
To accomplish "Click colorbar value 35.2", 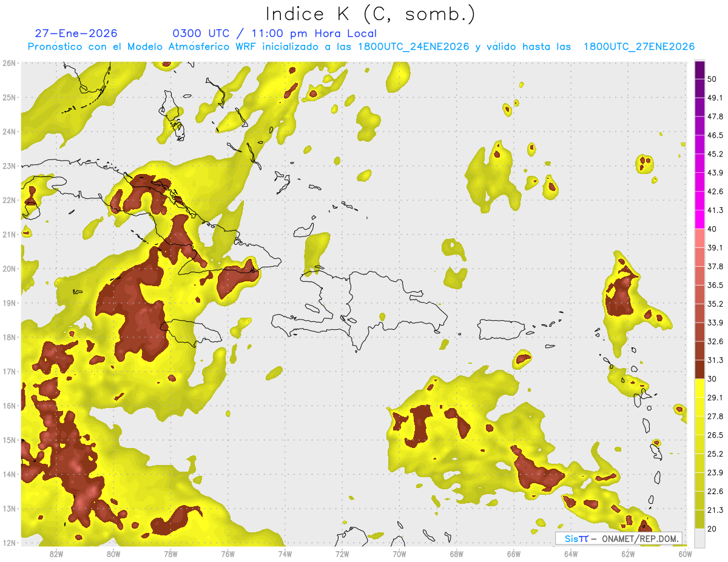I will pyautogui.click(x=715, y=304).
